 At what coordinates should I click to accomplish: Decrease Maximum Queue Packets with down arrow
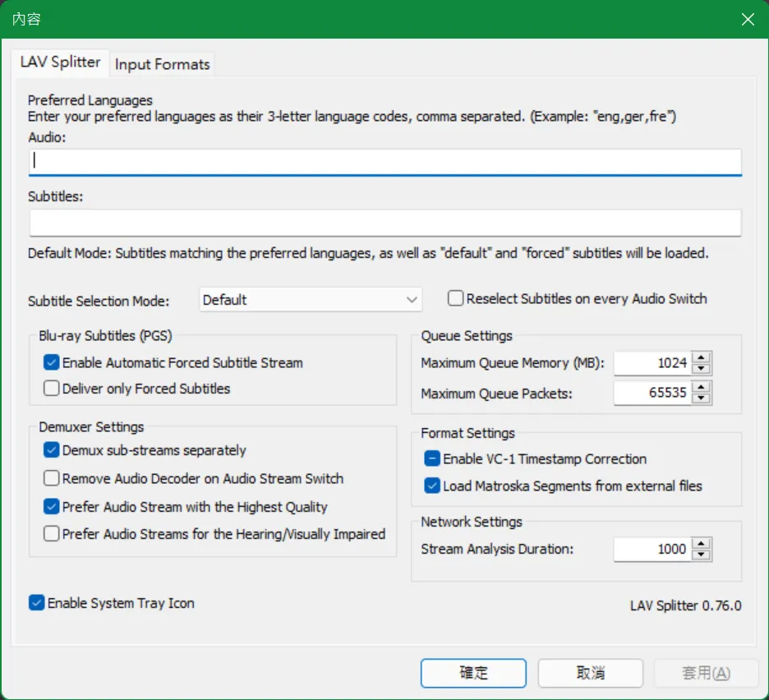[x=701, y=398]
